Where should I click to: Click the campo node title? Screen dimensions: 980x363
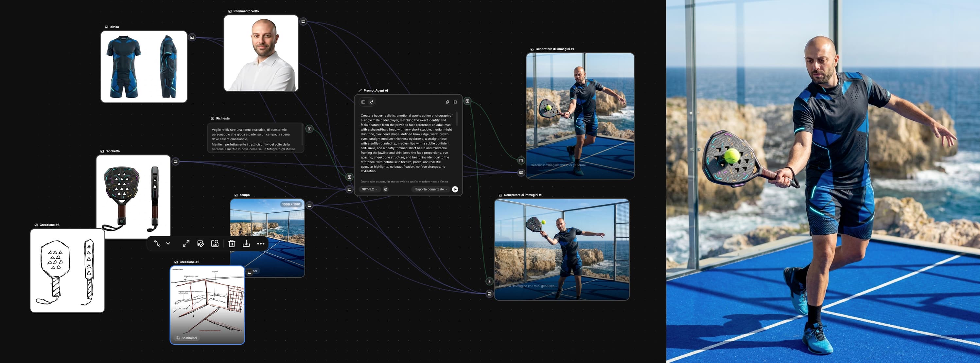pos(244,195)
